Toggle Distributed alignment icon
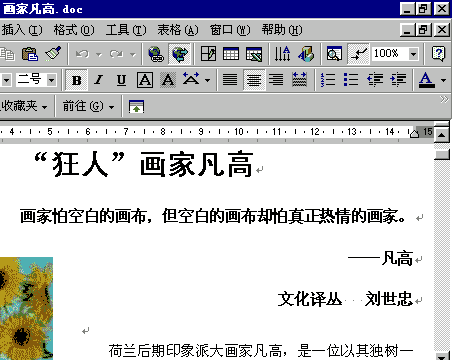The image size is (452, 360). click(x=299, y=80)
